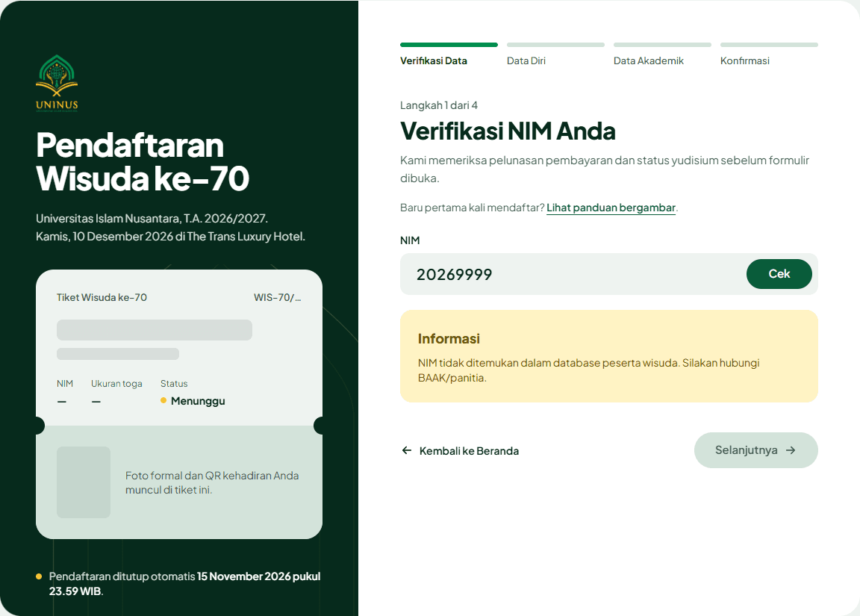Image resolution: width=860 pixels, height=616 pixels.
Task: Click the green Verifikasi Data progress bar
Action: pos(449,45)
